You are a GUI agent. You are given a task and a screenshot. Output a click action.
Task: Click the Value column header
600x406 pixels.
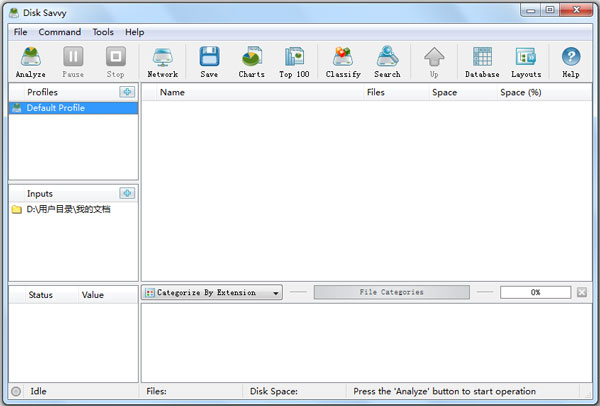pyautogui.click(x=108, y=295)
